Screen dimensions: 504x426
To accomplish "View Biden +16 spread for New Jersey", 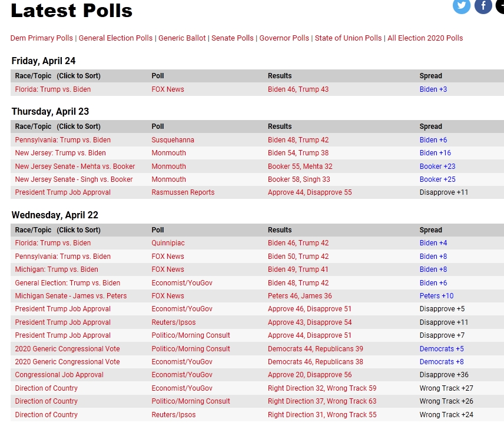I will click(x=435, y=153).
